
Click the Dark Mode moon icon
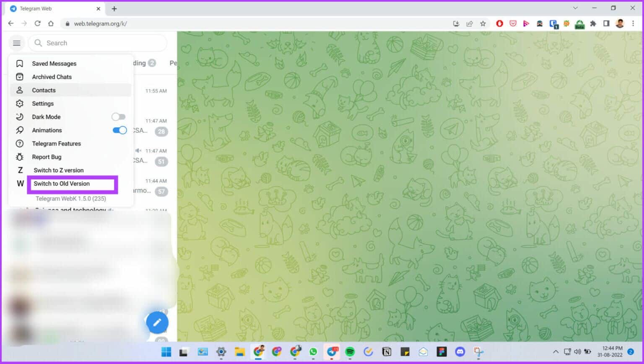tap(20, 117)
